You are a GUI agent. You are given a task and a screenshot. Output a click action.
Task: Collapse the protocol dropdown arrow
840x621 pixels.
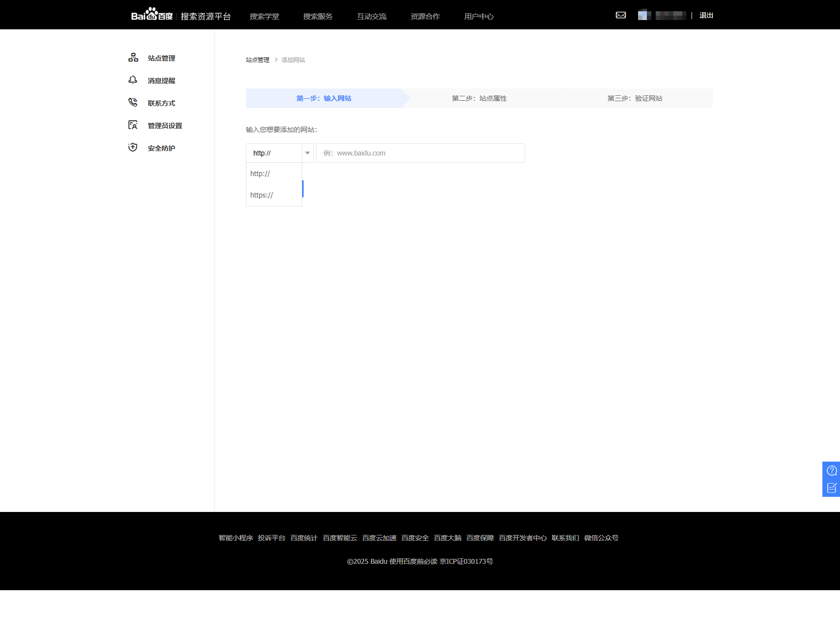(308, 153)
